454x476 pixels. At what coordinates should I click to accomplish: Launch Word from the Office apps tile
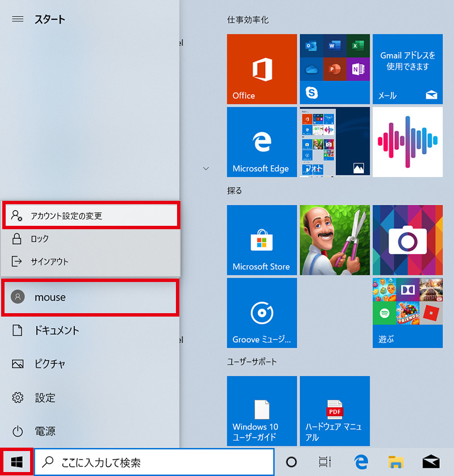pyautogui.click(x=335, y=46)
